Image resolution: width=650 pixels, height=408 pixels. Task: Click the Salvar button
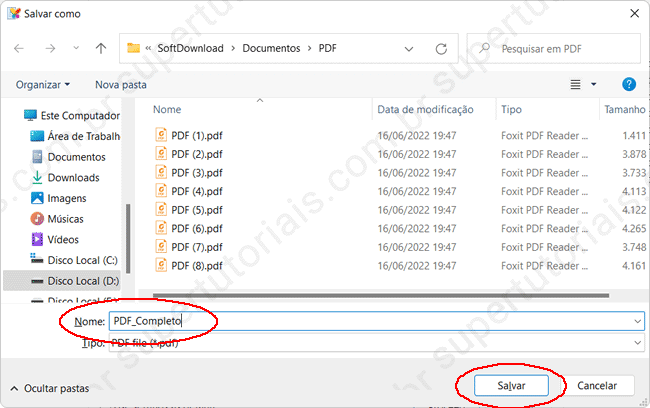pos(511,385)
